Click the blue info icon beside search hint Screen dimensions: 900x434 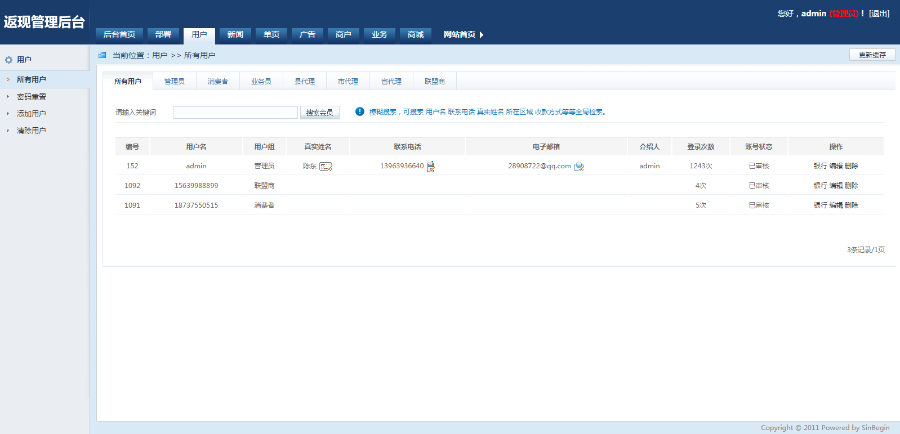pos(360,112)
